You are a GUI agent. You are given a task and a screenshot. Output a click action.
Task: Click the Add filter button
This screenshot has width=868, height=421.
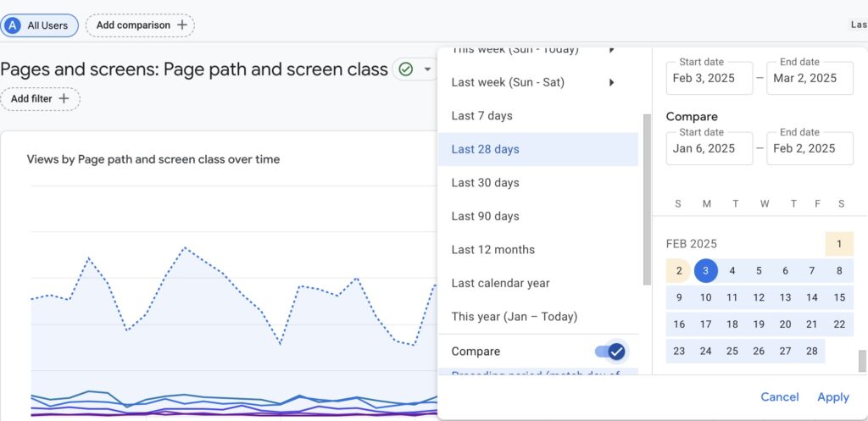point(40,99)
